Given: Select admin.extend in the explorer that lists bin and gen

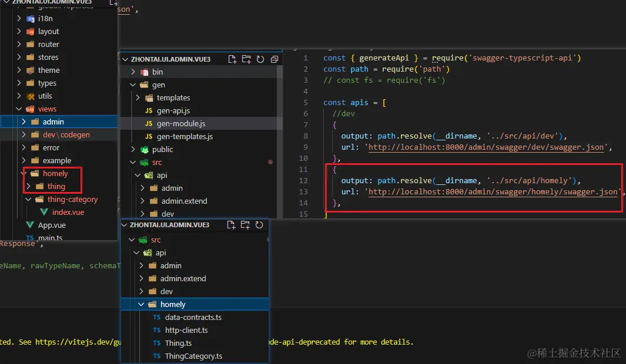Looking at the screenshot, I should point(184,201).
